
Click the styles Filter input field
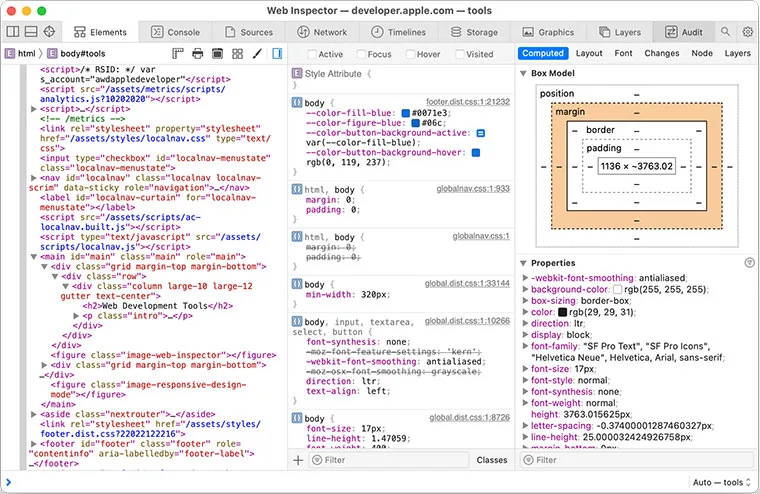coord(390,460)
